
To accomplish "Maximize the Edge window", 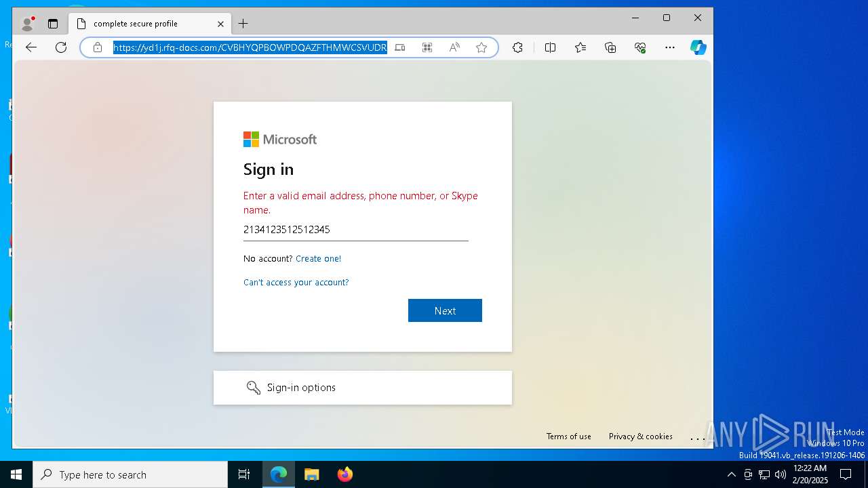I will pyautogui.click(x=667, y=18).
